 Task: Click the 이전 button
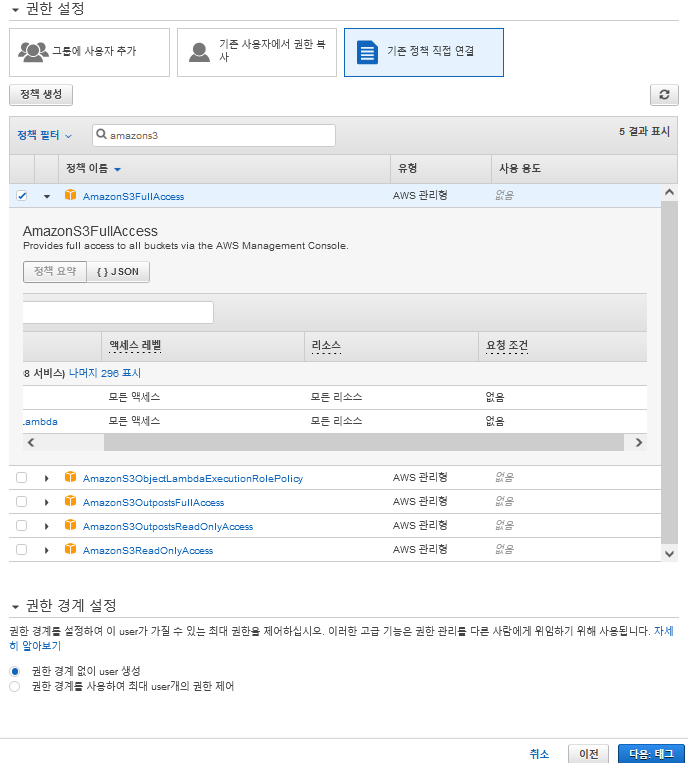tap(588, 754)
